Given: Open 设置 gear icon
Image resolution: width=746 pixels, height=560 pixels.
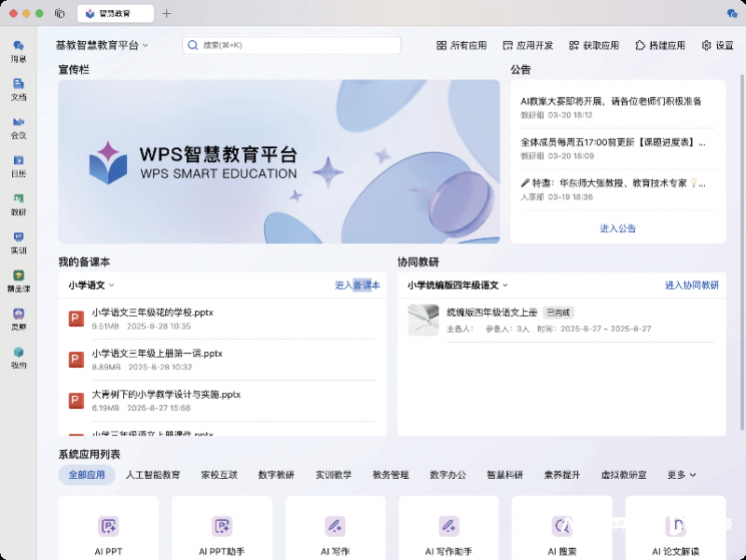Looking at the screenshot, I should (x=706, y=45).
